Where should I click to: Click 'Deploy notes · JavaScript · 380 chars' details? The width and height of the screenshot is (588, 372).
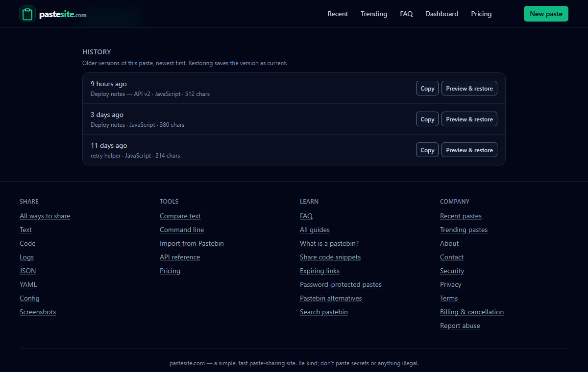[x=137, y=125]
